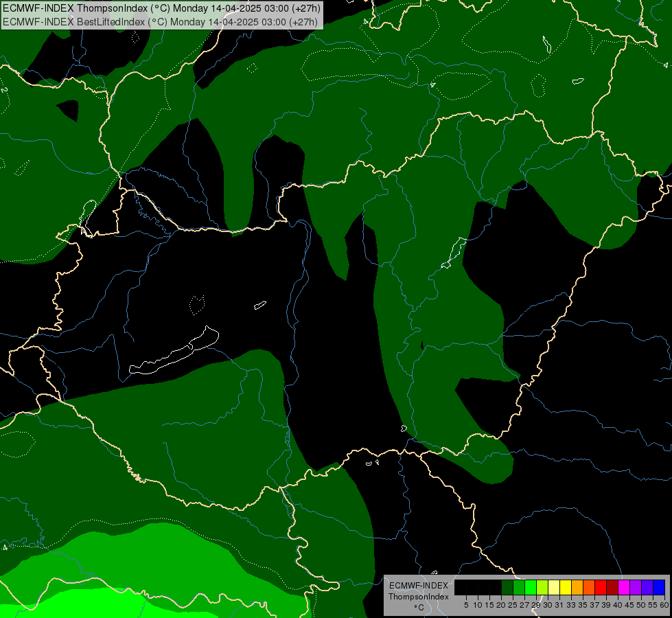Click legend tick value 40

(x=618, y=605)
